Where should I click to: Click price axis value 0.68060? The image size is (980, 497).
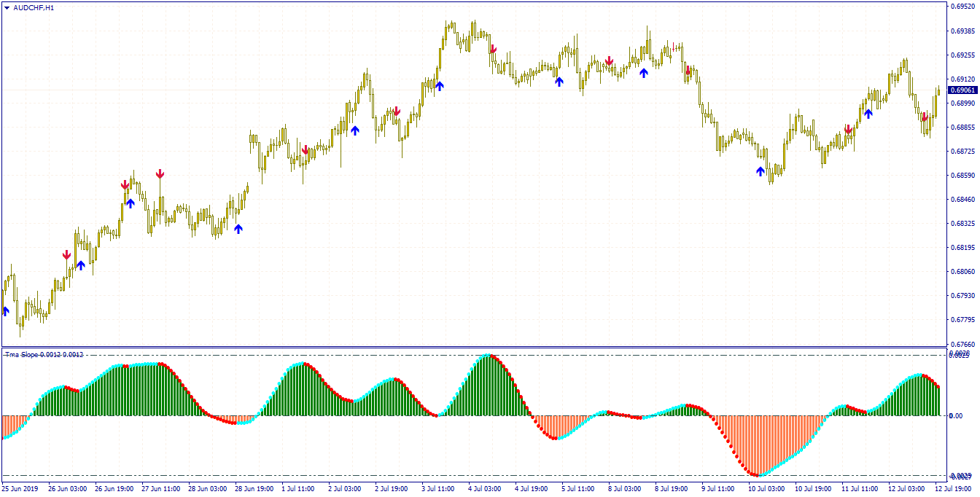click(963, 271)
